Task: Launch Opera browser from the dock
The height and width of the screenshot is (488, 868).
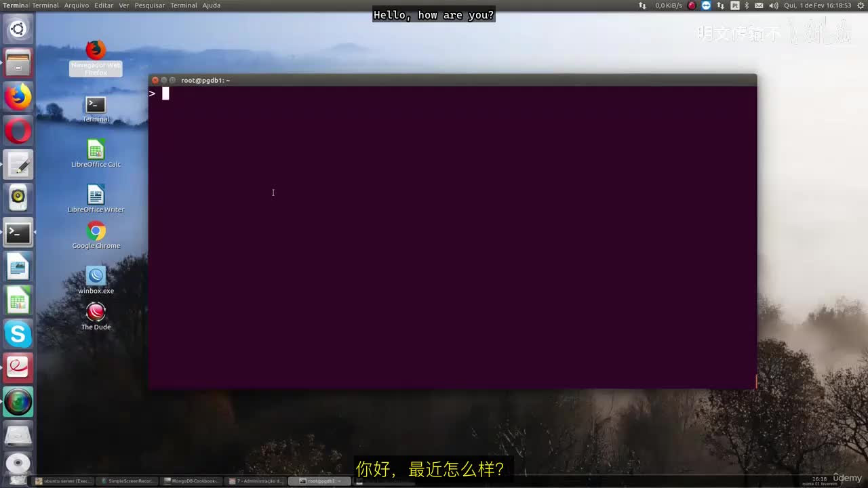Action: click(18, 131)
